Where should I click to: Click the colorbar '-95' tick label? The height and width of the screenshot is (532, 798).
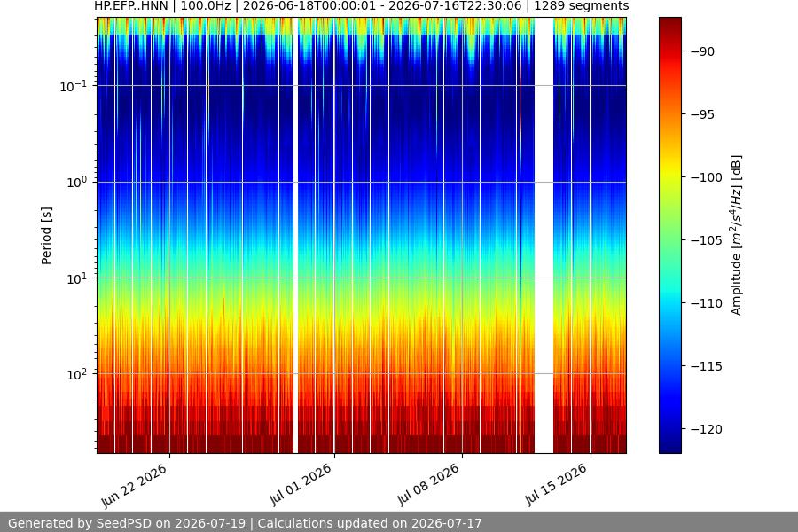[703, 114]
